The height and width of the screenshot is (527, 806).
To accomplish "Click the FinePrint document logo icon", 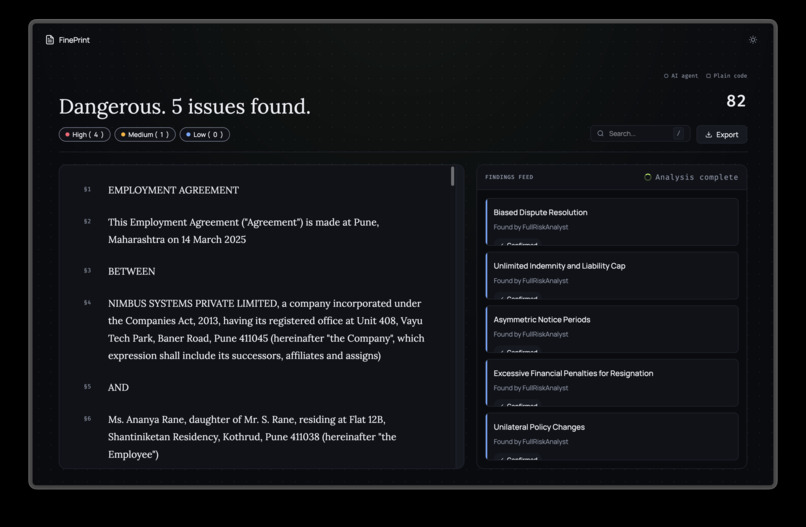I will point(50,40).
